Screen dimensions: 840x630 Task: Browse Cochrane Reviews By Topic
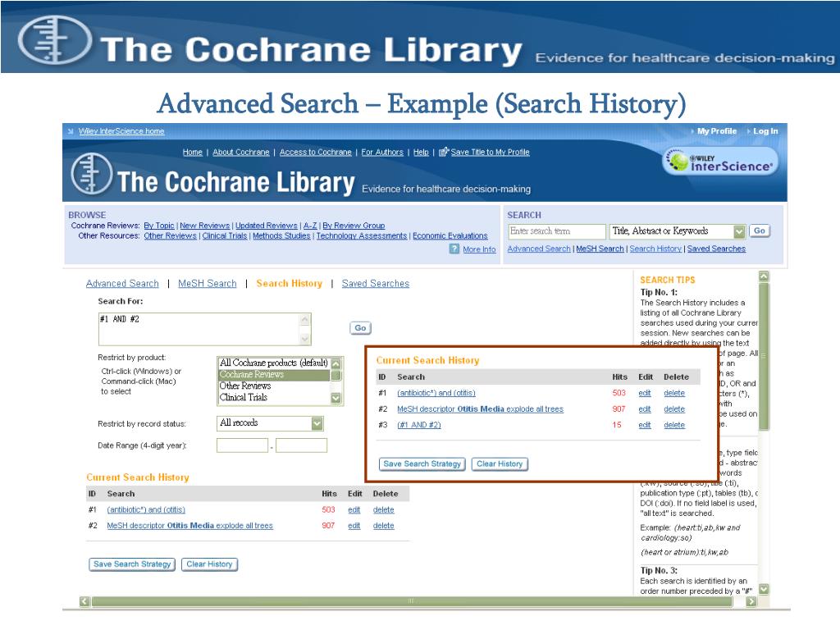[159, 226]
